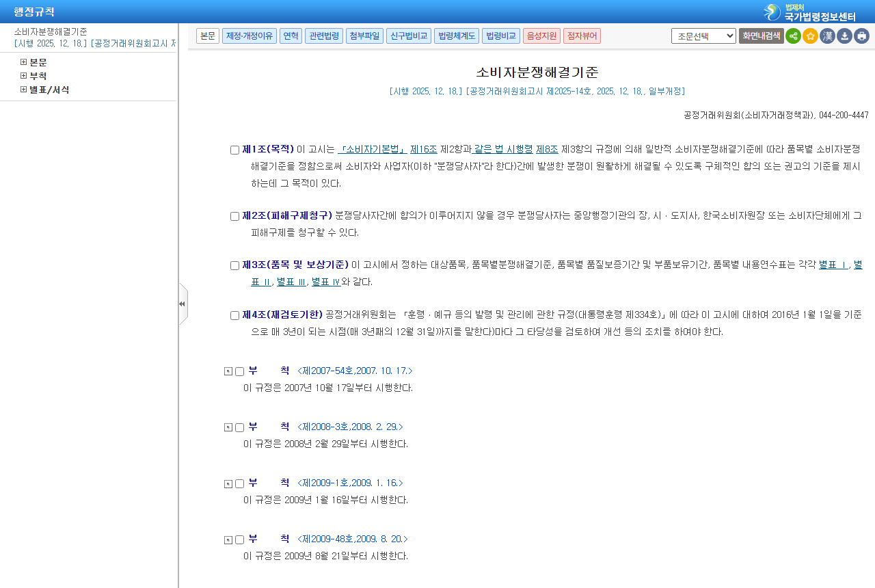Collapse the left sidebar with arrow handle

click(x=183, y=304)
